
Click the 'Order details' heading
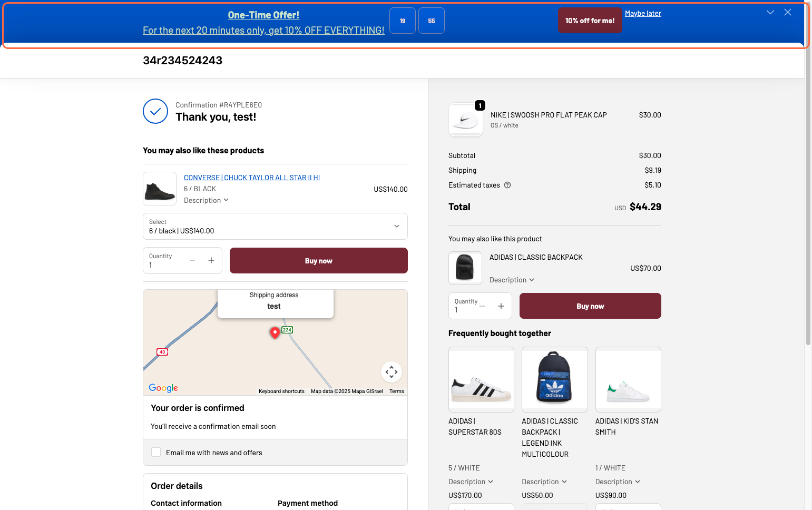[x=177, y=486]
